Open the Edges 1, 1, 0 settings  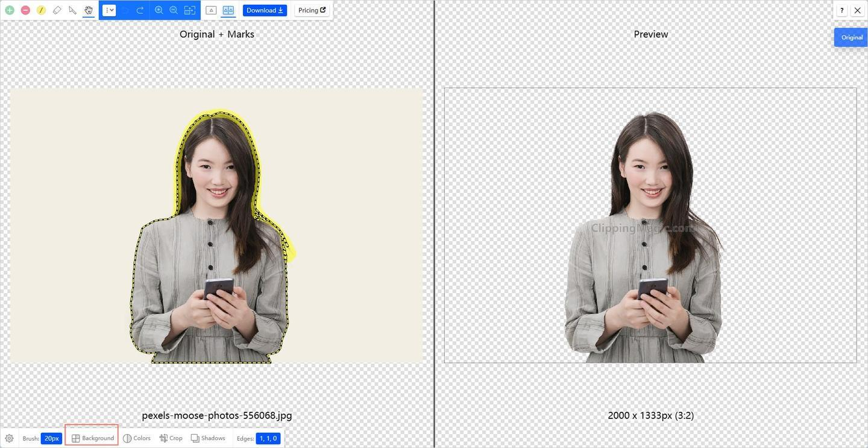[268, 438]
